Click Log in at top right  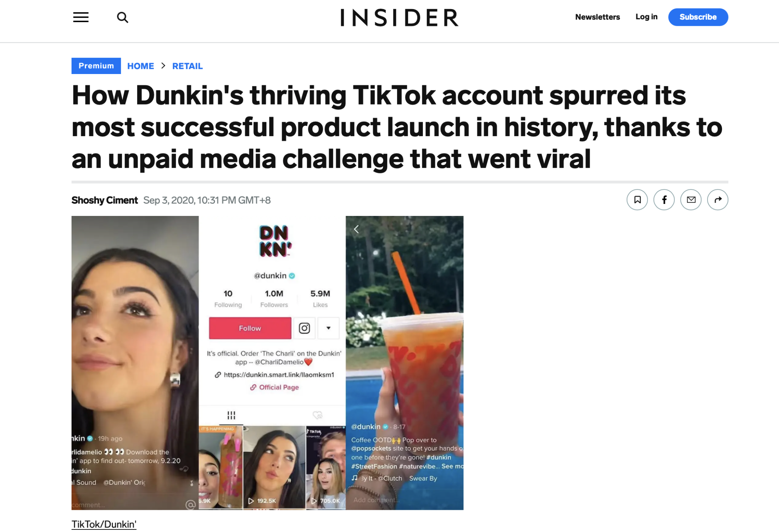[647, 17]
